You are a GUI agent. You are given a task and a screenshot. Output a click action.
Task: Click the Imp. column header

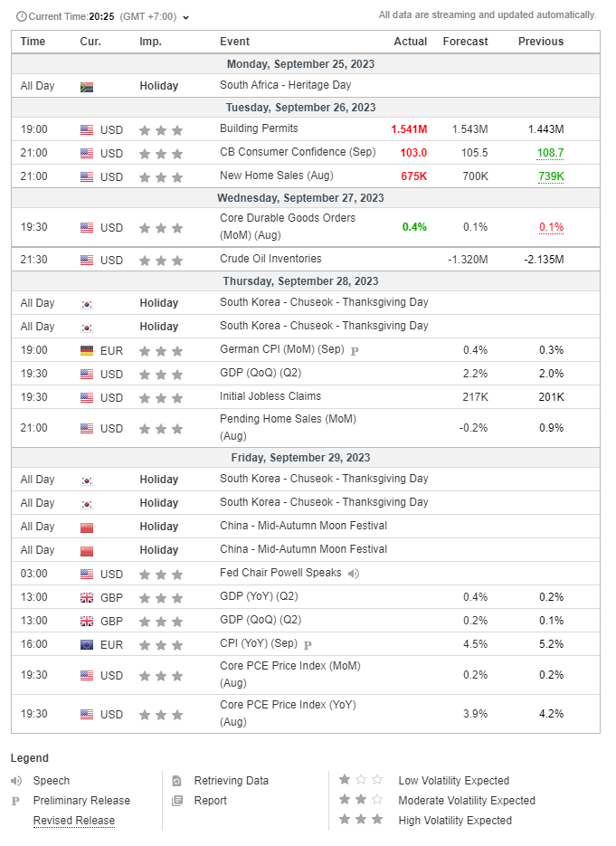[x=150, y=42]
